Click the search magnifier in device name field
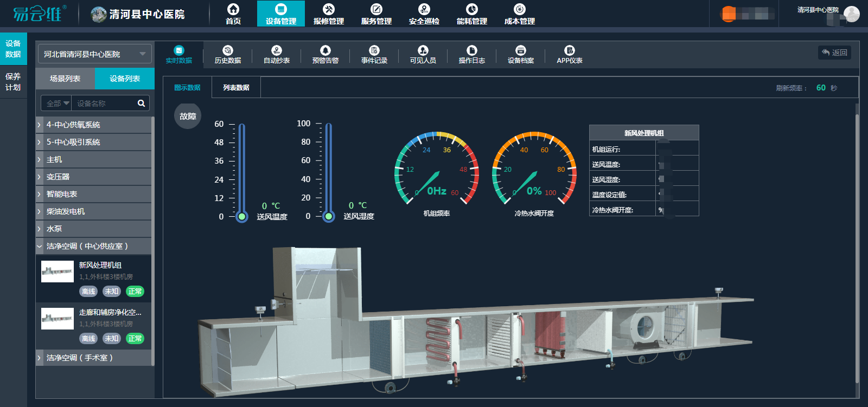The height and width of the screenshot is (407, 868). pos(141,103)
